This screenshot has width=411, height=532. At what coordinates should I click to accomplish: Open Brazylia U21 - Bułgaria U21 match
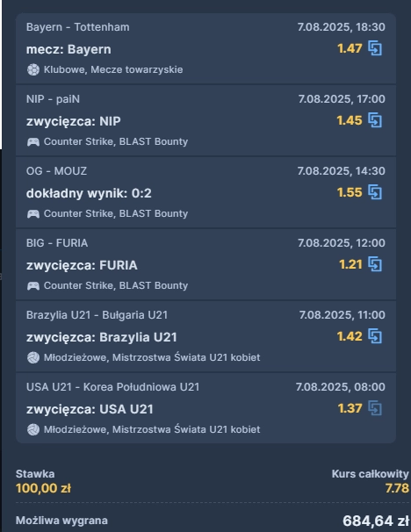click(x=97, y=315)
